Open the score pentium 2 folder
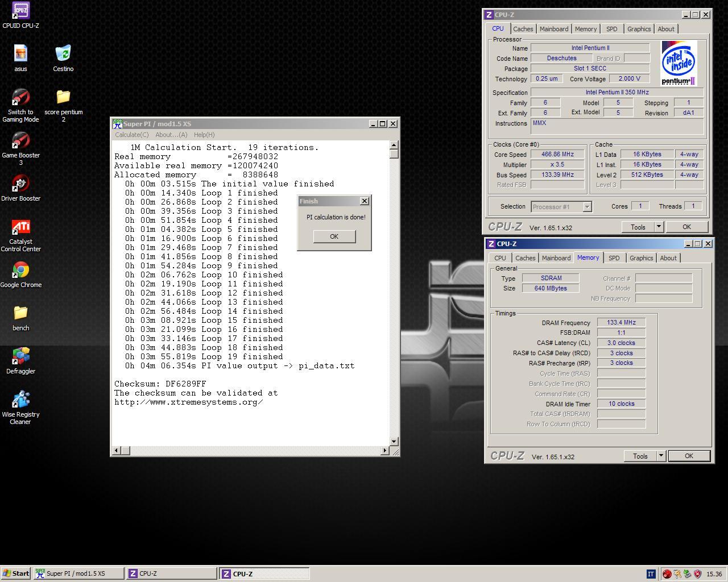Screen dimensions: 728x582 tap(63, 105)
